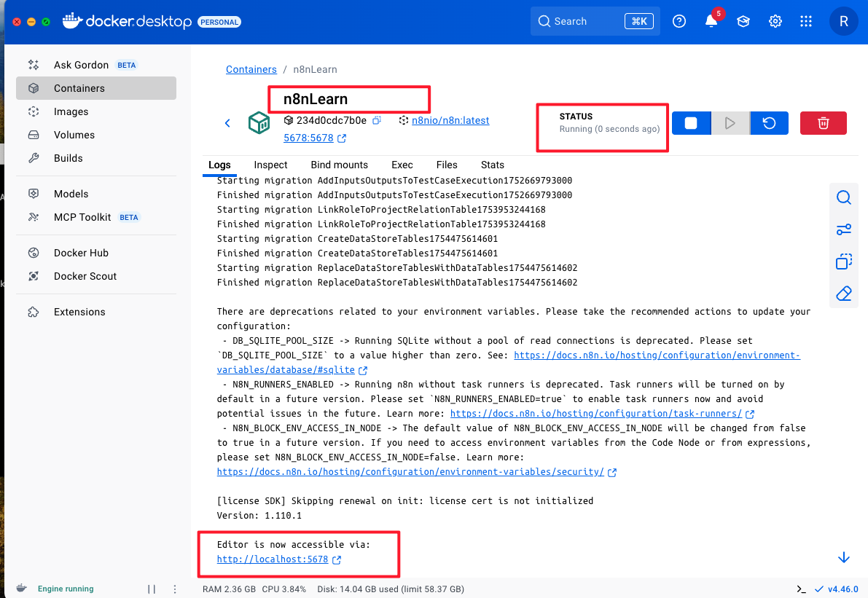Open Ask Gordon in the sidebar

[x=95, y=65]
